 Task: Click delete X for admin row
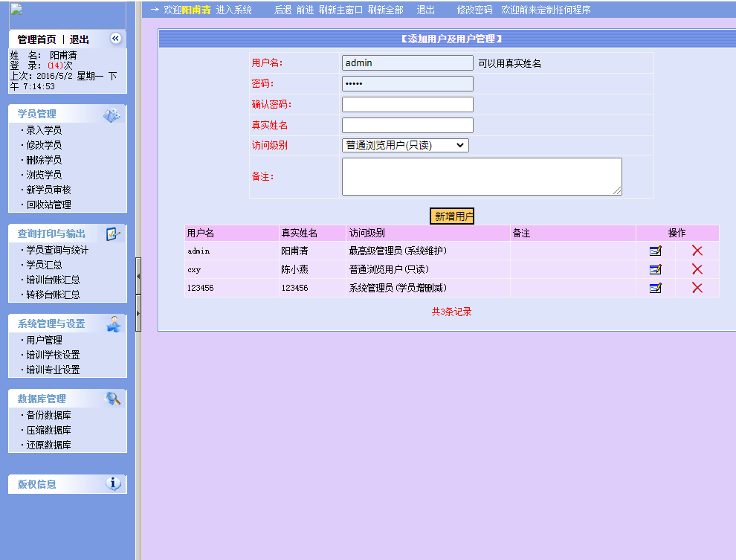click(697, 251)
